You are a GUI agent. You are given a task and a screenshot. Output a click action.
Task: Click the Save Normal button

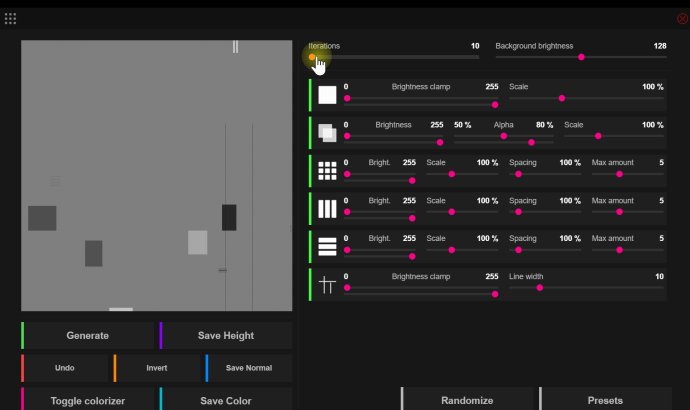[249, 368]
